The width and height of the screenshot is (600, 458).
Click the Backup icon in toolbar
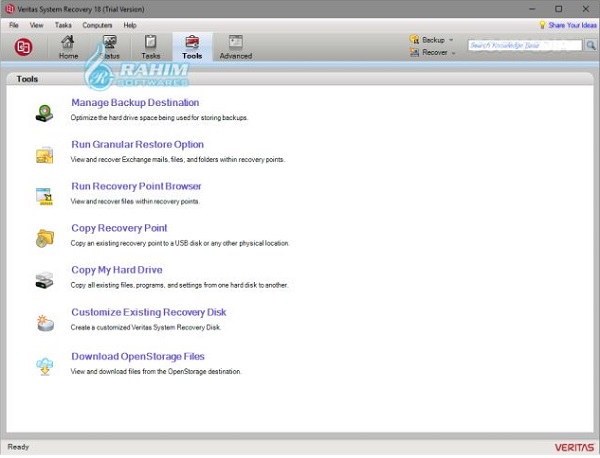coord(414,39)
